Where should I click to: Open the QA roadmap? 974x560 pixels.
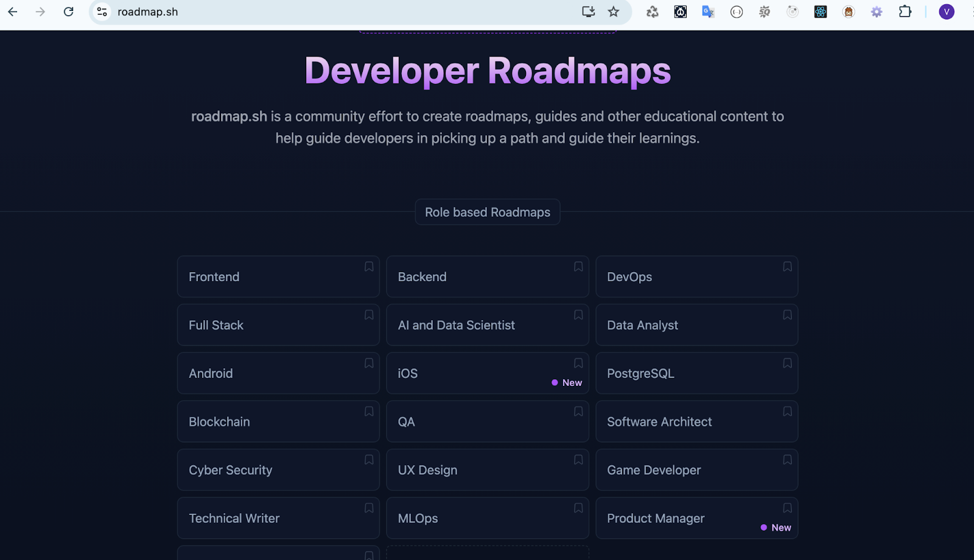488,421
